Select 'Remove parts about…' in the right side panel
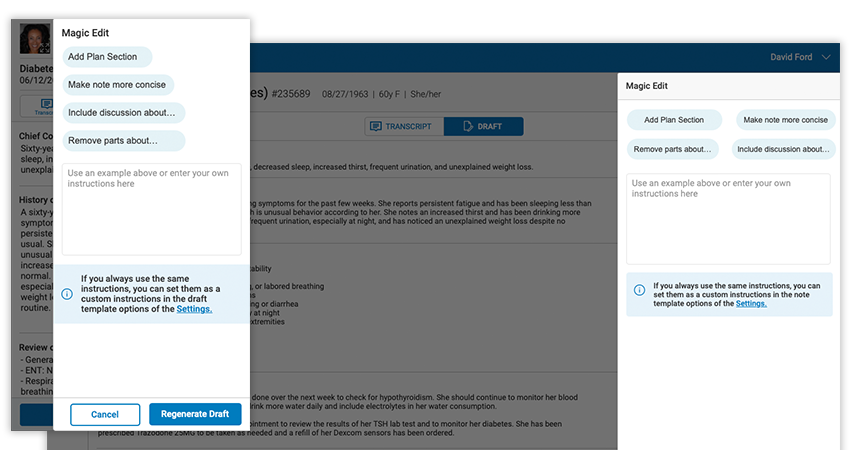 tap(674, 149)
